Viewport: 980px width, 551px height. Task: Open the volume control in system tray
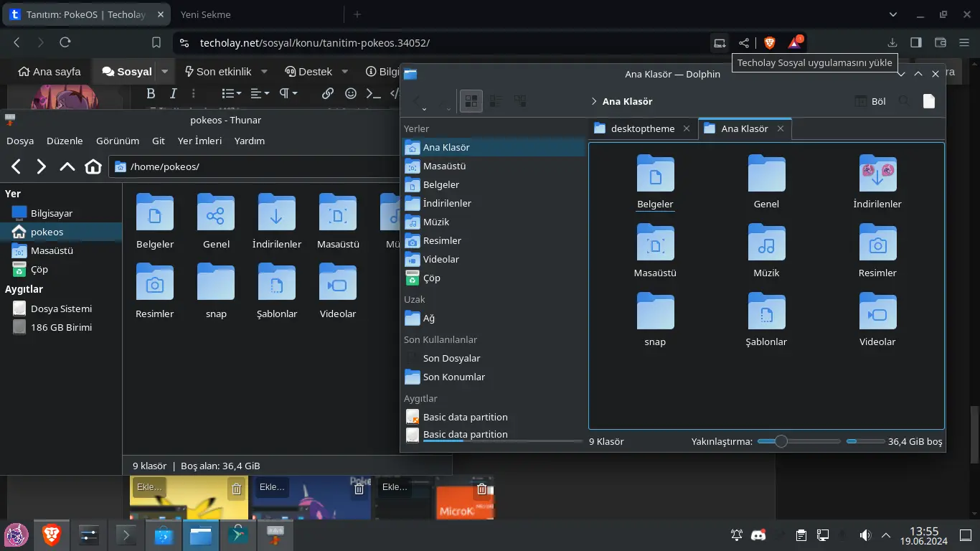click(866, 534)
